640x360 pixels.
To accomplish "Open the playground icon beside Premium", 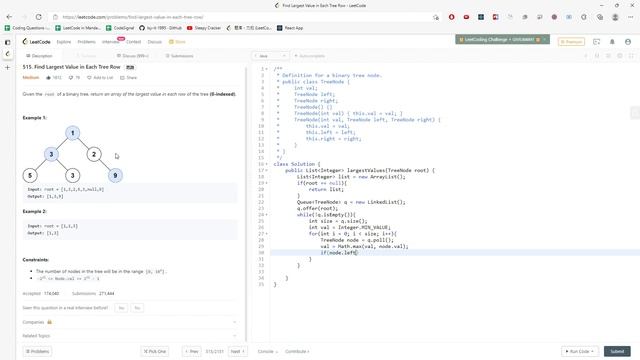I will [x=596, y=42].
